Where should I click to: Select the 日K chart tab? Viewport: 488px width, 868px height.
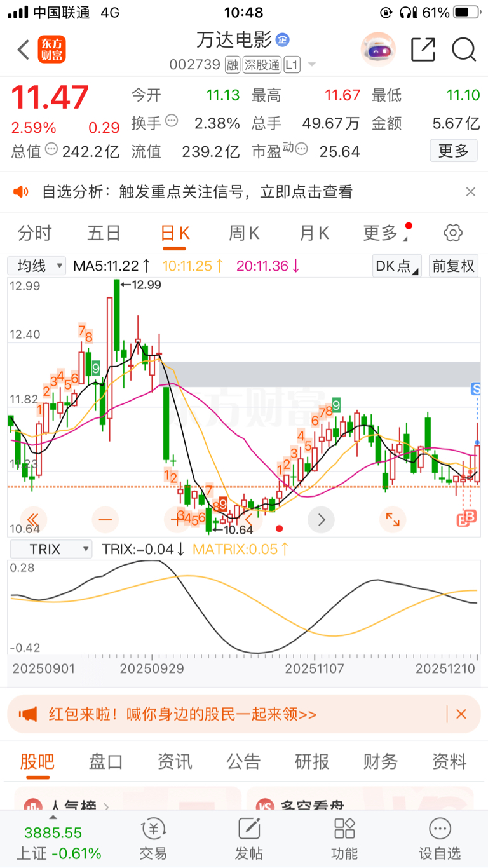coord(175,233)
